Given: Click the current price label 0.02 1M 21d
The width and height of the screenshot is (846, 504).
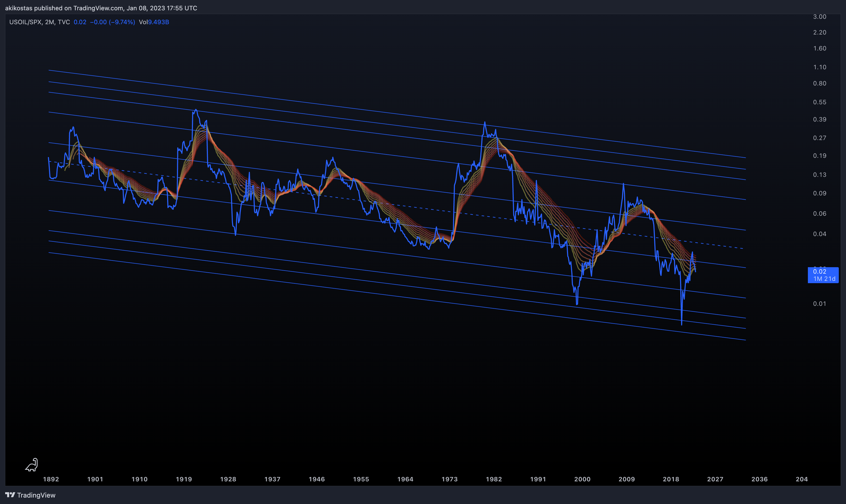Looking at the screenshot, I should (x=823, y=275).
